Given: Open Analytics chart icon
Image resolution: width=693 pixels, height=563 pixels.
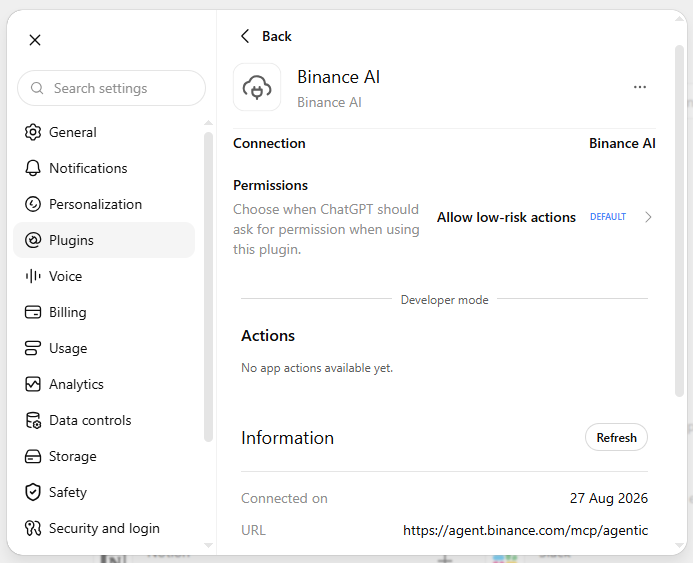Looking at the screenshot, I should point(33,384).
